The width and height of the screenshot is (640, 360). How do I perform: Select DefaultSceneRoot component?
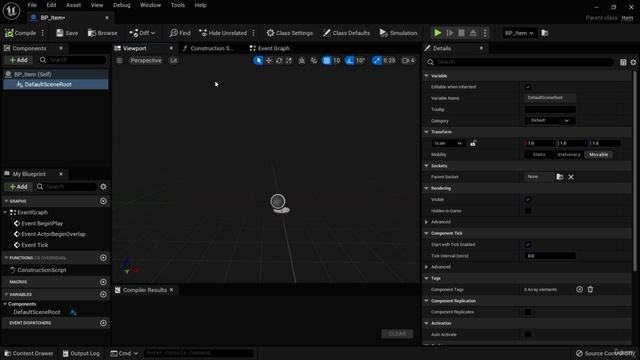click(56, 84)
